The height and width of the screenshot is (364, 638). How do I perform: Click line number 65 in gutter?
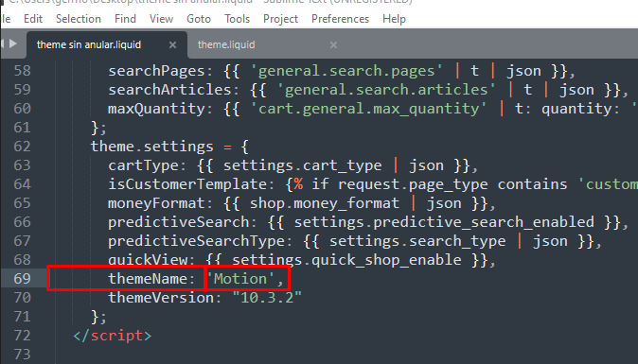click(23, 202)
